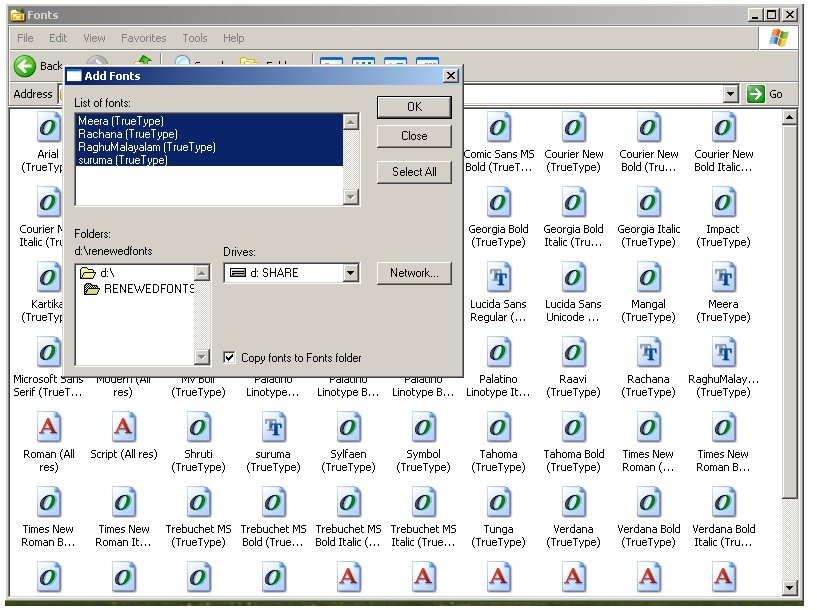Select the Meera font icon in Fonts window
This screenshot has width=817, height=610.
(723, 278)
